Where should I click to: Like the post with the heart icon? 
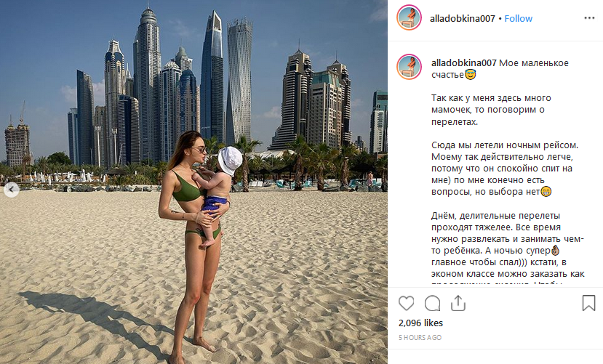[x=406, y=304]
